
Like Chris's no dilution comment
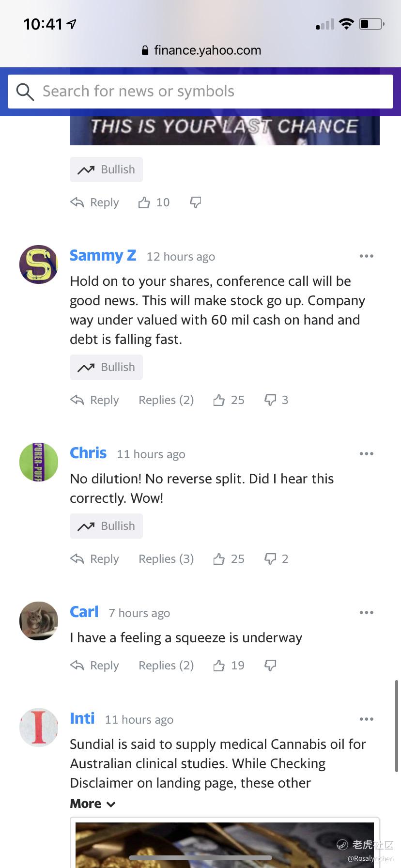point(219,559)
